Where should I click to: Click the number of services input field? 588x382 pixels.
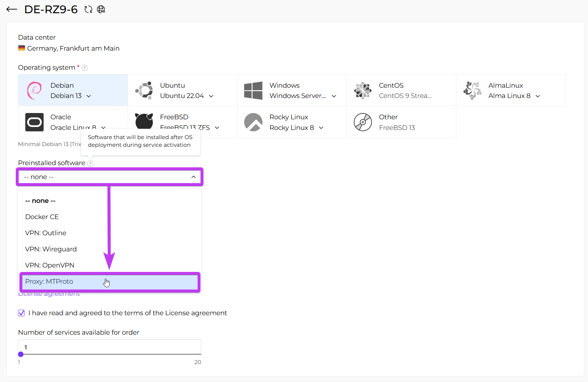pos(110,347)
